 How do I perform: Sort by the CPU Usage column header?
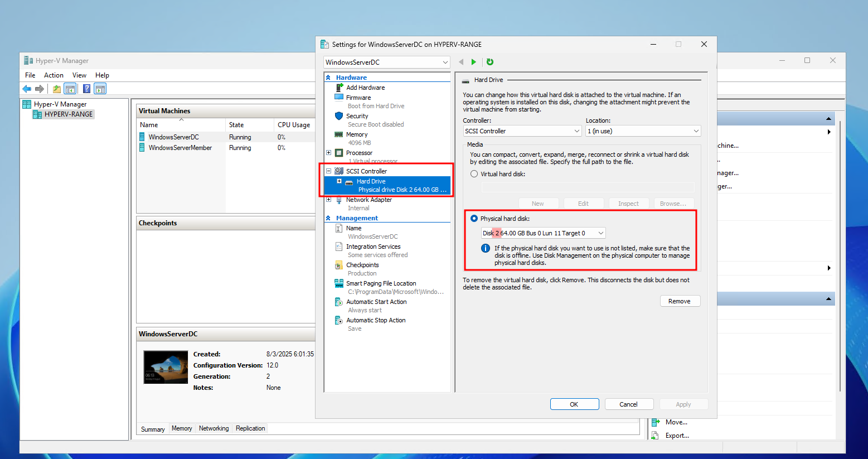[x=294, y=125]
